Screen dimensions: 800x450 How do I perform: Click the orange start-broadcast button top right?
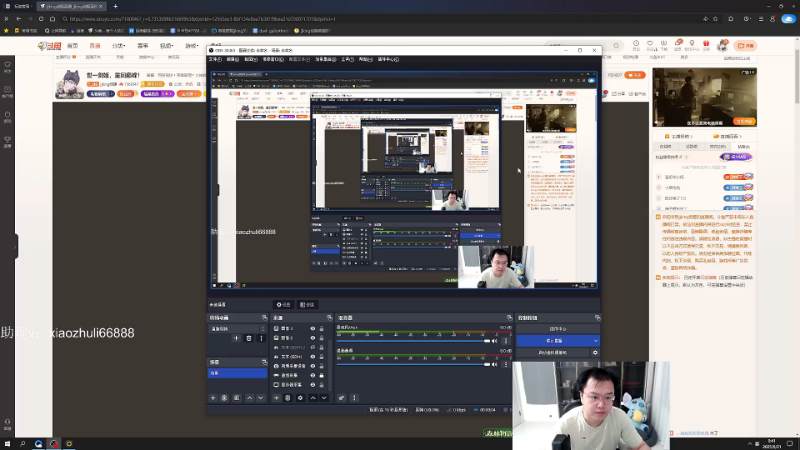click(745, 46)
